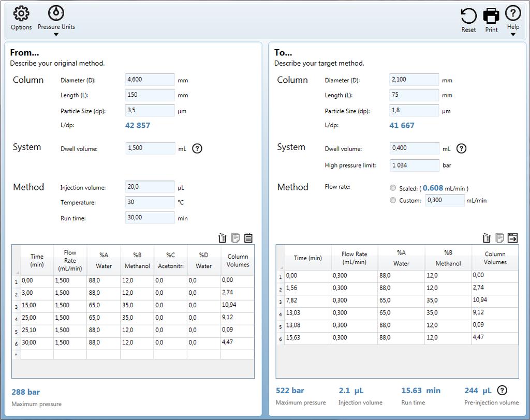Image resolution: width=530 pixels, height=420 pixels.
Task: Click the To Dwell volume field showing 0,400
Action: 415,148
